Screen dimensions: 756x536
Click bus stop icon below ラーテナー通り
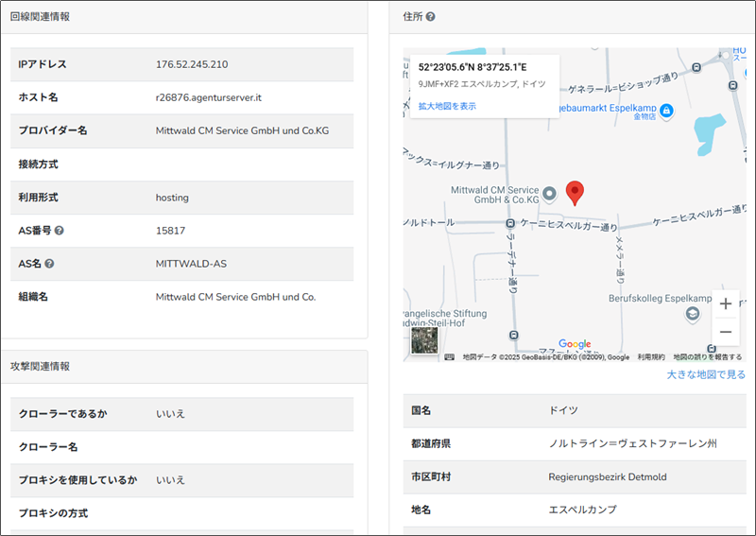click(514, 336)
